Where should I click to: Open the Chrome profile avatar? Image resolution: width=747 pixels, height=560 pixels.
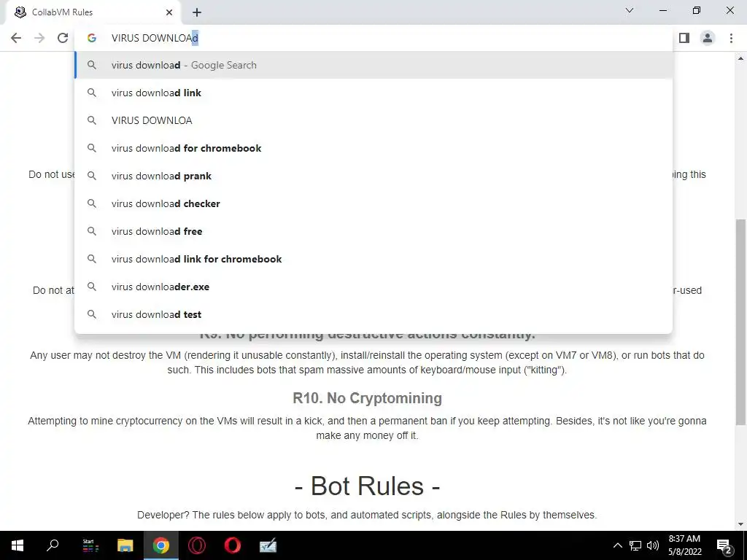708,38
